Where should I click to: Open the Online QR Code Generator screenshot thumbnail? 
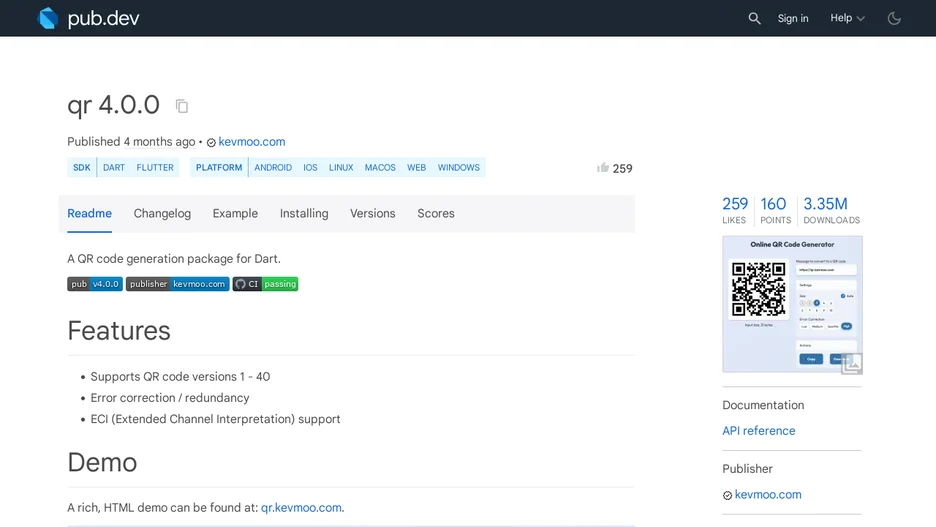click(x=792, y=304)
